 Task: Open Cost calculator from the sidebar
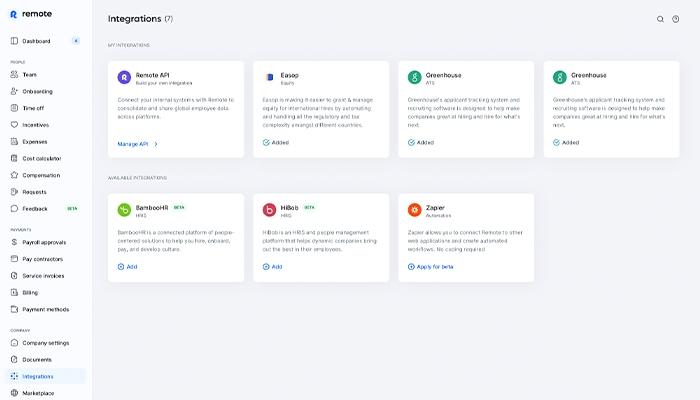pyautogui.click(x=45, y=158)
